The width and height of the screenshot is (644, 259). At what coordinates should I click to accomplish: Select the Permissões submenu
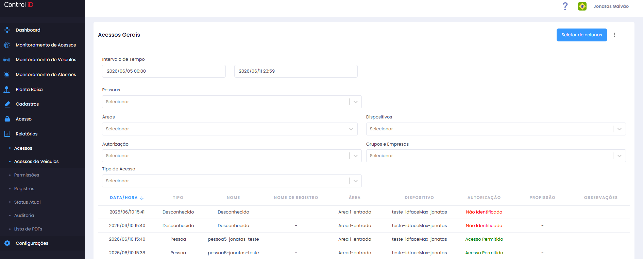click(x=27, y=175)
